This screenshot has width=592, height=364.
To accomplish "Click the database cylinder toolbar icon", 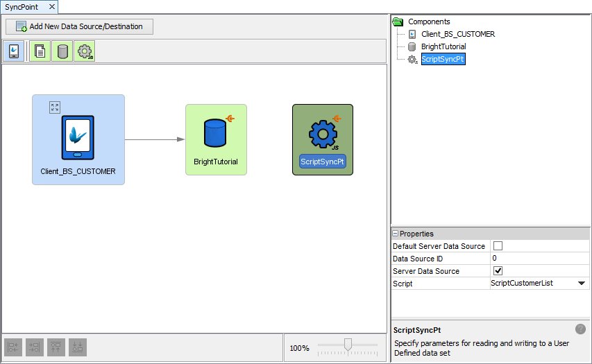I will pyautogui.click(x=62, y=51).
